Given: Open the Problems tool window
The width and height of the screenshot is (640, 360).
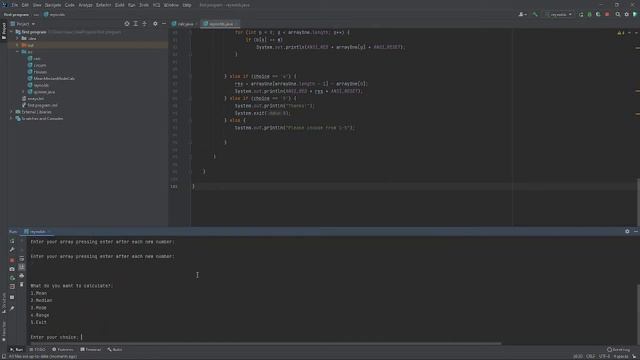Looking at the screenshot, I should click(63, 350).
